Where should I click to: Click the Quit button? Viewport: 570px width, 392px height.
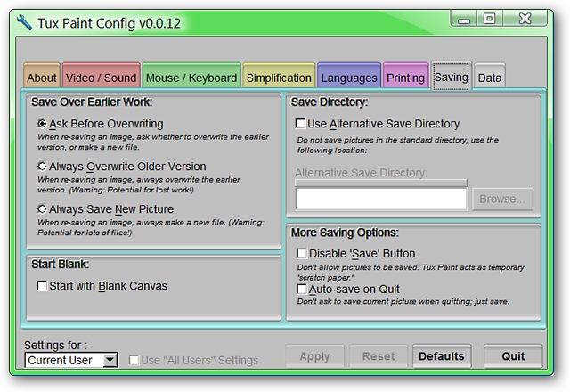click(513, 356)
